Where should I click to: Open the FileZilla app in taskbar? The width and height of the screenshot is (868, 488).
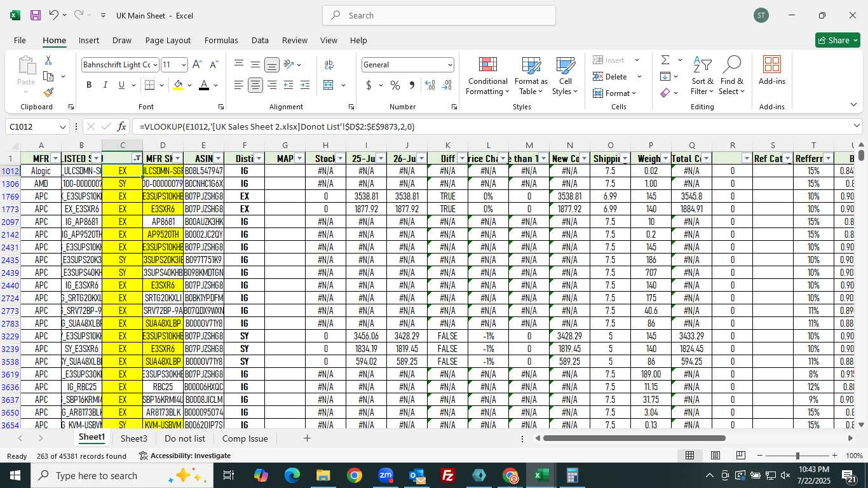[x=448, y=475]
